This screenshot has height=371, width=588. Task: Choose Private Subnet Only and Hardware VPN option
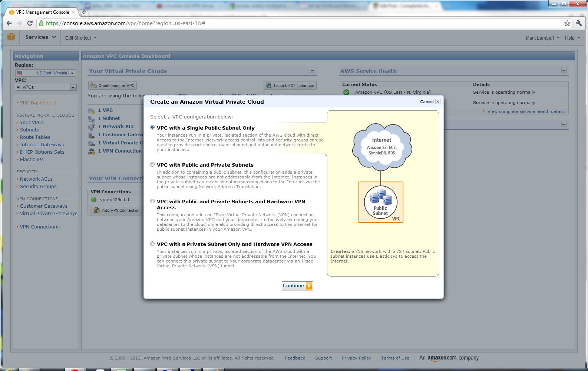click(152, 244)
